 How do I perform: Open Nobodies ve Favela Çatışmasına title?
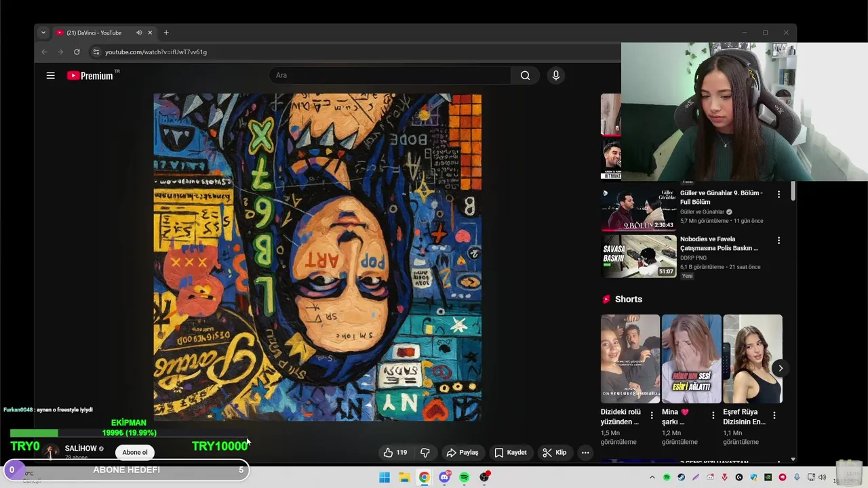(x=719, y=243)
